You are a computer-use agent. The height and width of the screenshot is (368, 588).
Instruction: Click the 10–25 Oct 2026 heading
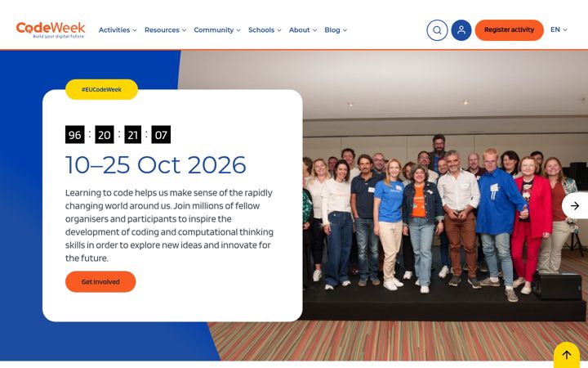click(156, 165)
